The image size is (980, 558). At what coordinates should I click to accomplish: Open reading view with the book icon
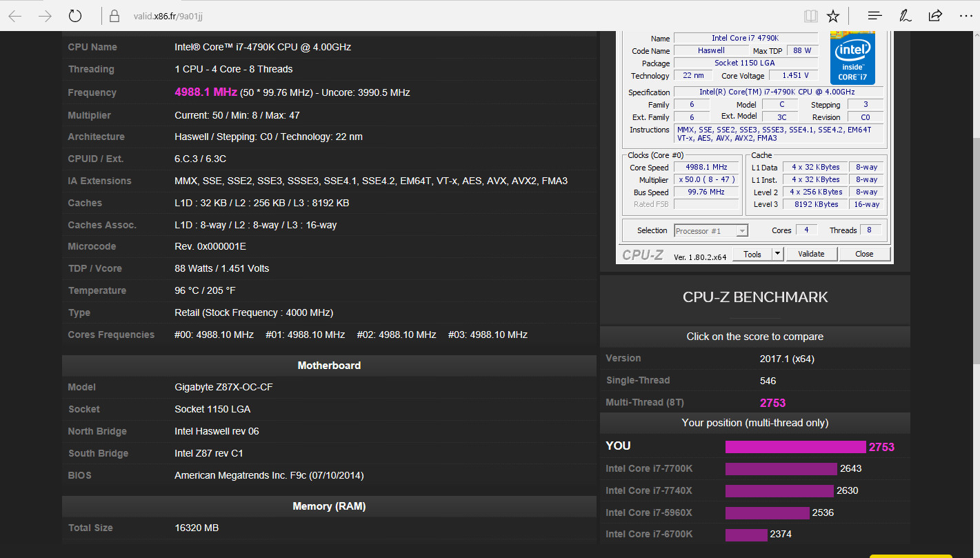(x=811, y=16)
